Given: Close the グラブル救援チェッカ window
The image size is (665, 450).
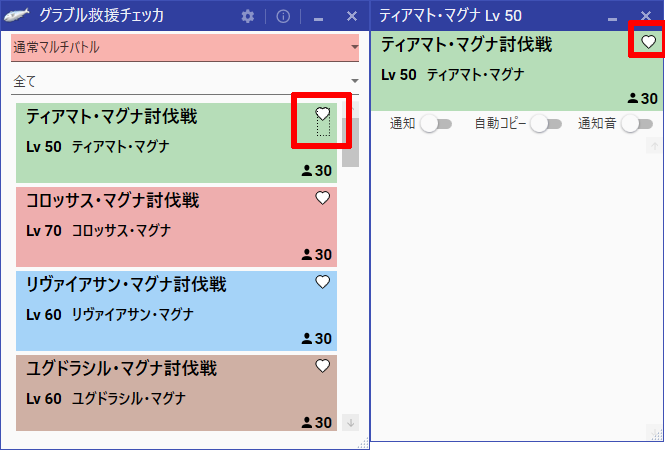Looking at the screenshot, I should click(x=352, y=16).
